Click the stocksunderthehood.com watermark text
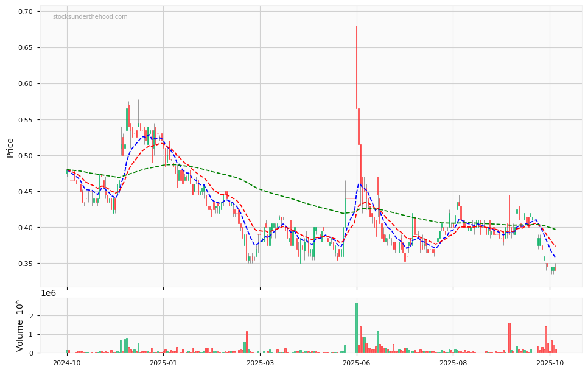This screenshot has width=588, height=372. coord(90,17)
